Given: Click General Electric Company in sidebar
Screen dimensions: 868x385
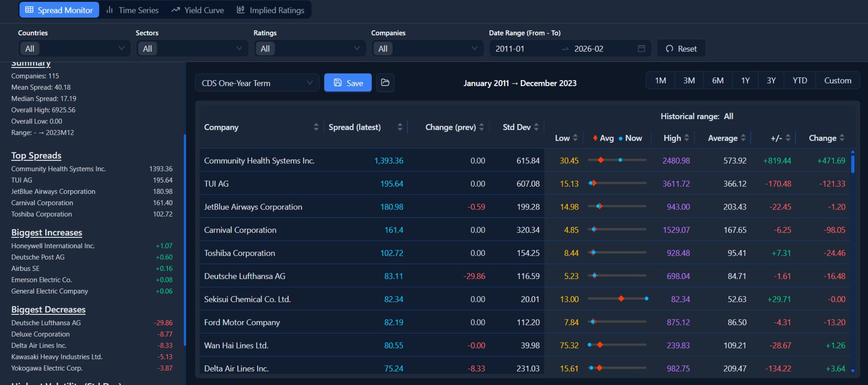Looking at the screenshot, I should point(49,291).
